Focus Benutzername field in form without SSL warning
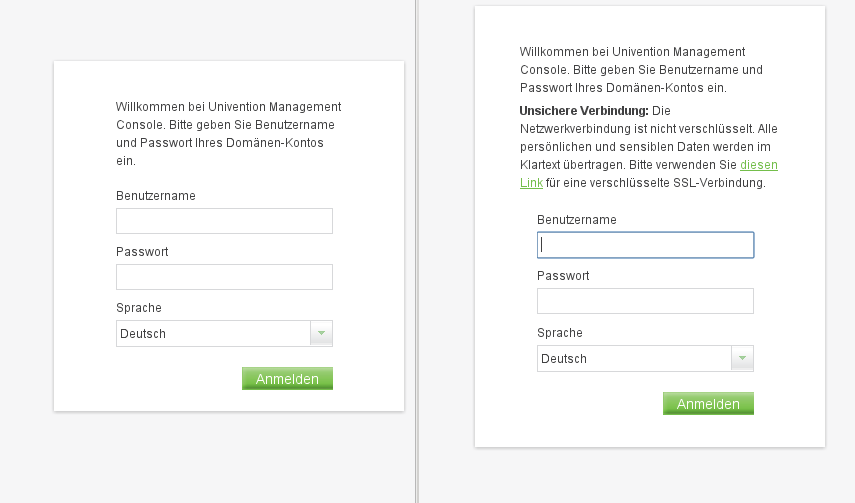Image resolution: width=855 pixels, height=503 pixels. pos(224,221)
